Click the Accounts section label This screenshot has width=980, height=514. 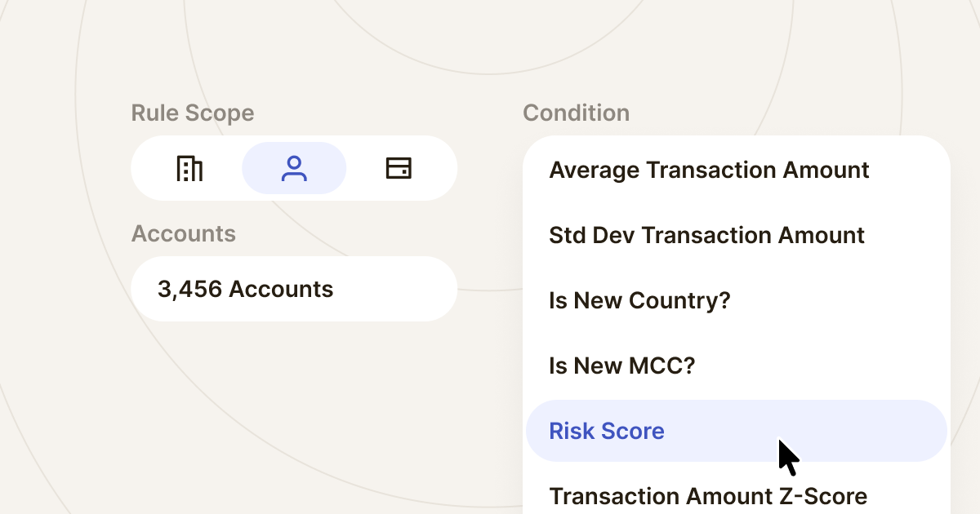pyautogui.click(x=184, y=233)
